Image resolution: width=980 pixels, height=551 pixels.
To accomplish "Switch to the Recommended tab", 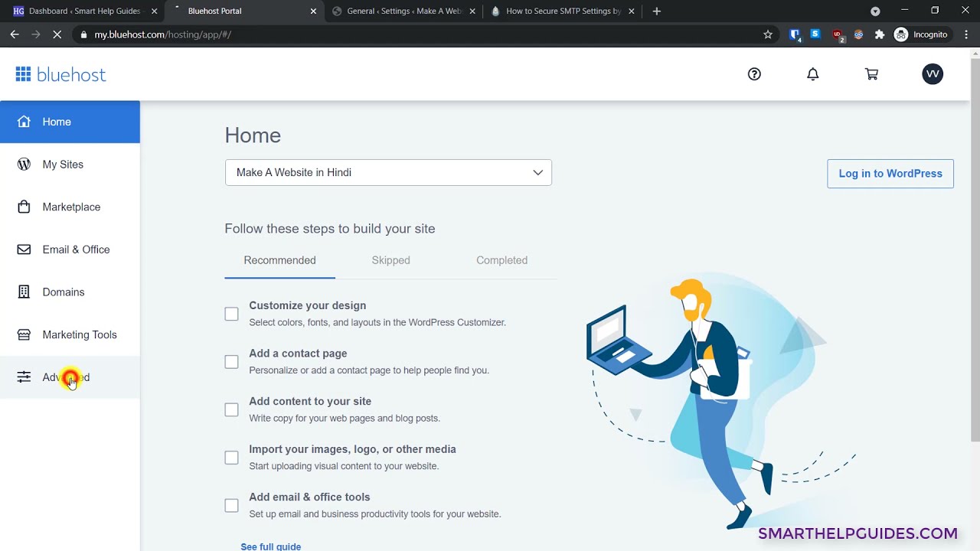I will coord(279,260).
